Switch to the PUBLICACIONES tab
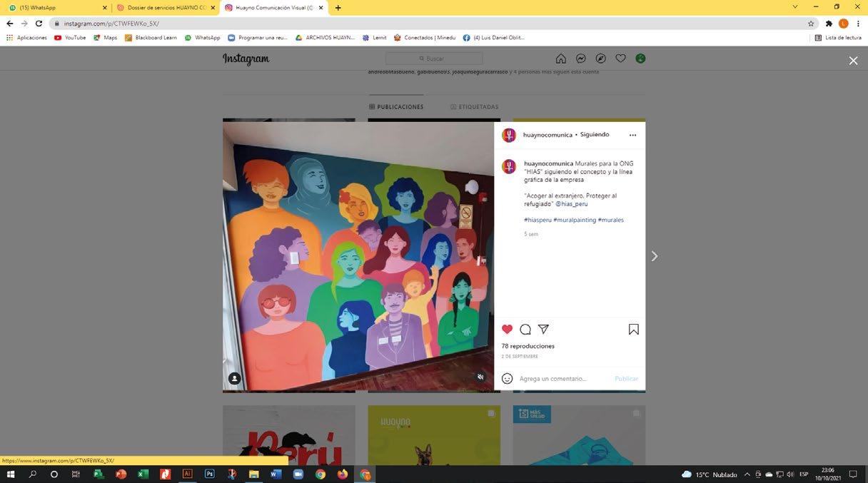The width and height of the screenshot is (868, 483). pos(396,107)
